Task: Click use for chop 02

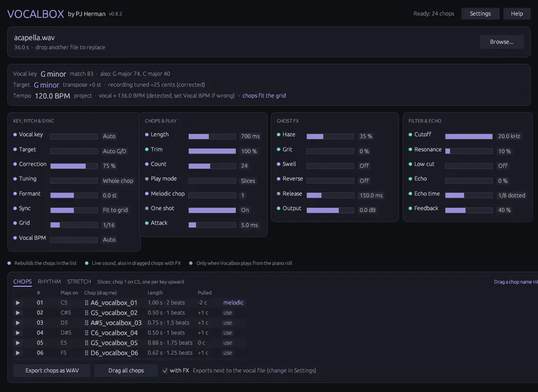Action: 228,313
